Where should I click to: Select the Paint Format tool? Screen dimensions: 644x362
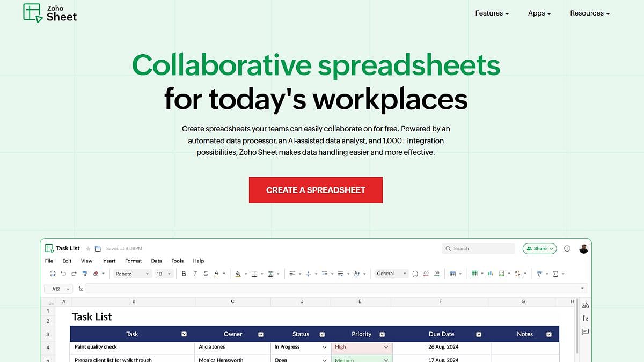85,274
